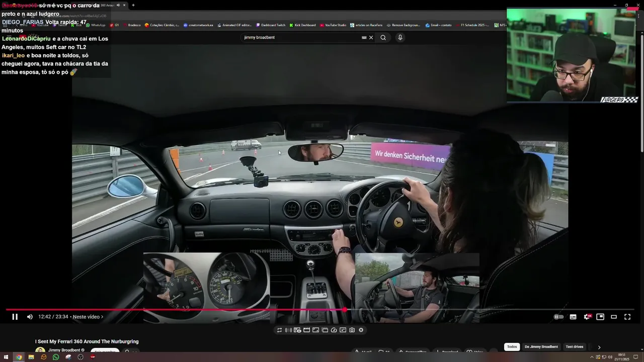Image resolution: width=644 pixels, height=362 pixels.
Task: Switch to miniplayer mode
Action: 600,317
